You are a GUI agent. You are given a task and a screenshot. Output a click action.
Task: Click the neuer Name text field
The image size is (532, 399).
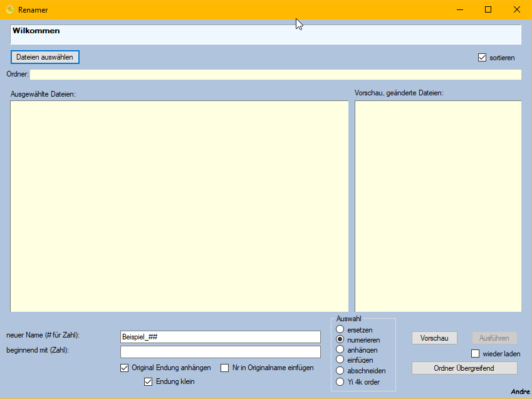[220, 337]
